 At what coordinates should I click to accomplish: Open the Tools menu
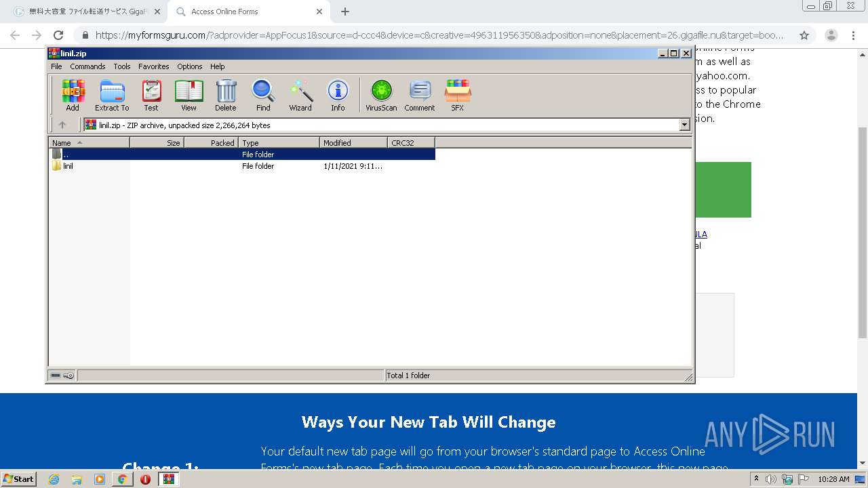click(122, 66)
